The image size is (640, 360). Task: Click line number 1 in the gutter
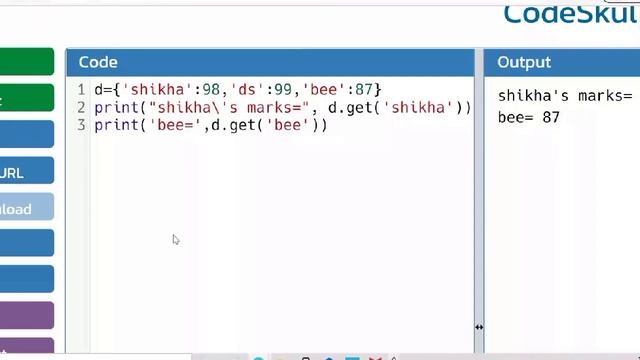(x=81, y=89)
